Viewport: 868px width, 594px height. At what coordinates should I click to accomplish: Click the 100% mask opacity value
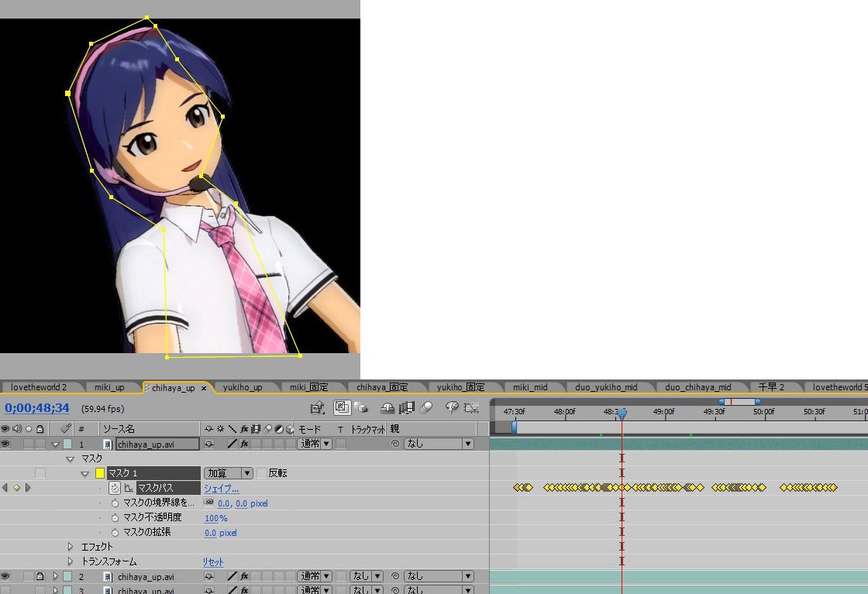pos(216,518)
